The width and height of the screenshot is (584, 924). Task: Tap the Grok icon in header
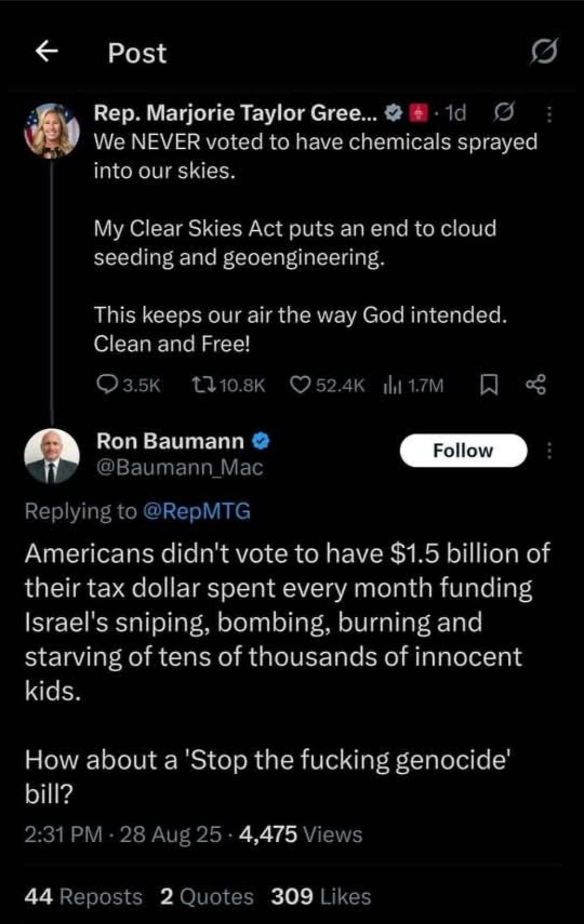pyautogui.click(x=543, y=52)
